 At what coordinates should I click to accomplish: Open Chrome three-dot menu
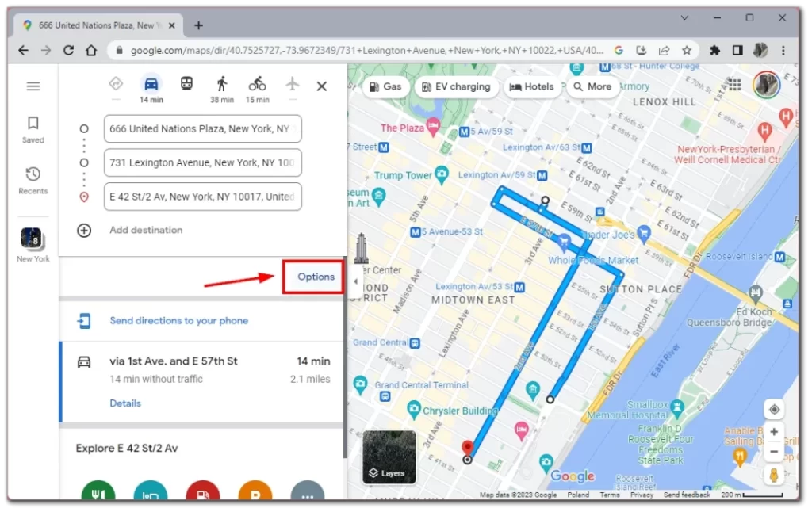783,50
